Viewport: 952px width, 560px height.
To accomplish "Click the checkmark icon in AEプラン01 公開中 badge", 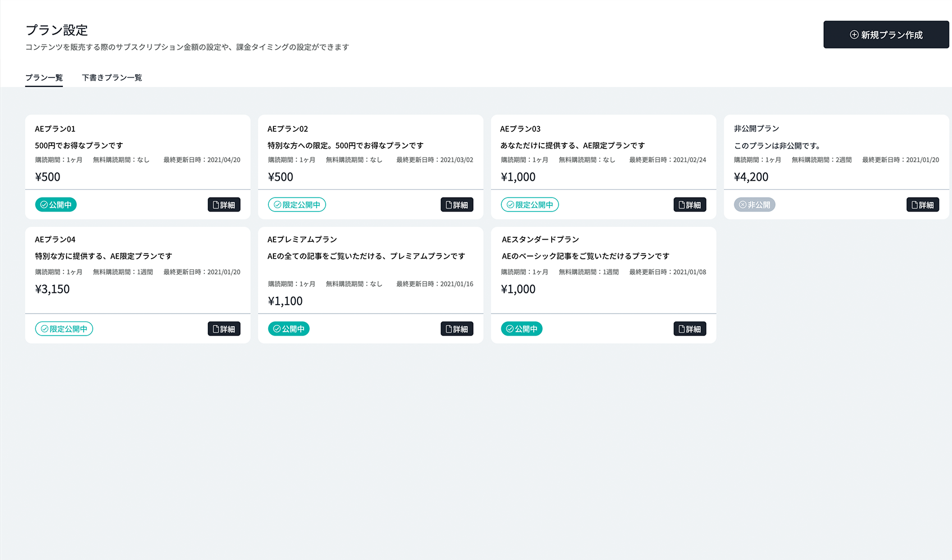I will pos(44,204).
